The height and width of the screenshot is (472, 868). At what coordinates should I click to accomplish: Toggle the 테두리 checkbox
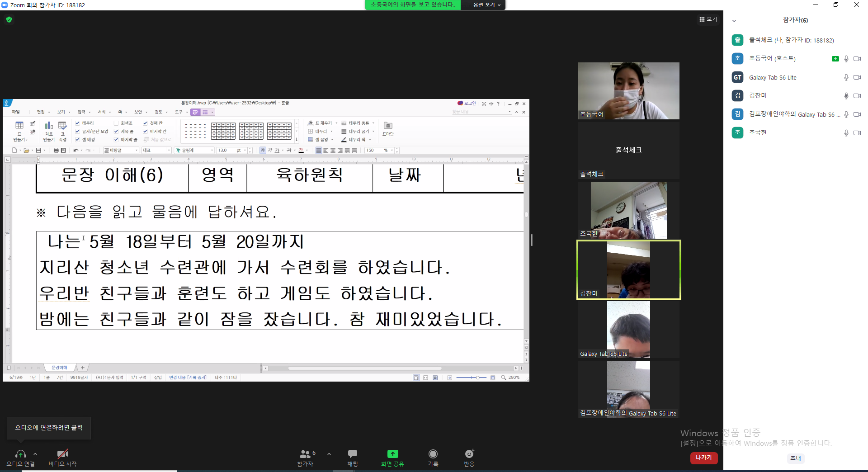point(78,123)
